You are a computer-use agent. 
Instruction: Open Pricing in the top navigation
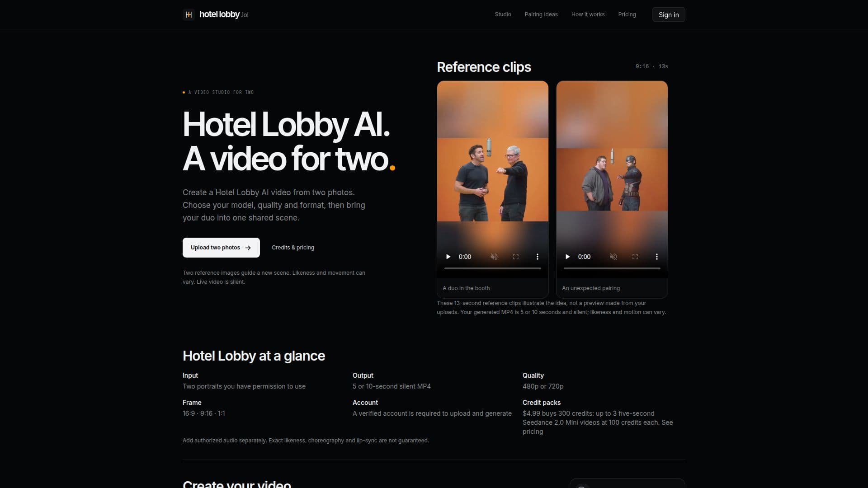(627, 14)
